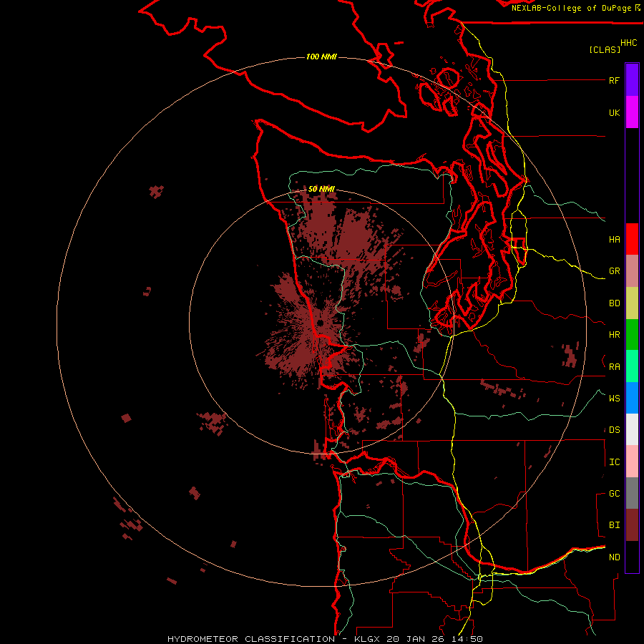Screen dimensions: 644x644
Task: Click the HHC product code label
Action: (628, 43)
